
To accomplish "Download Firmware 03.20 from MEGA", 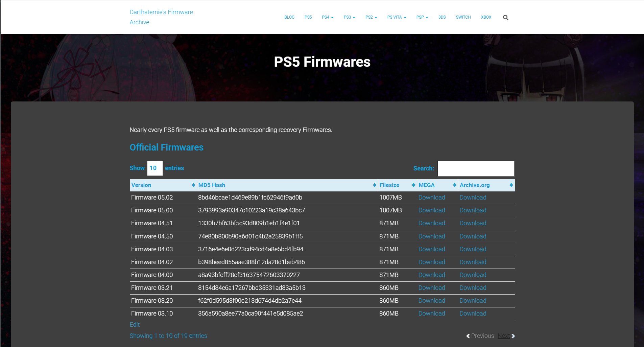I will click(x=432, y=301).
